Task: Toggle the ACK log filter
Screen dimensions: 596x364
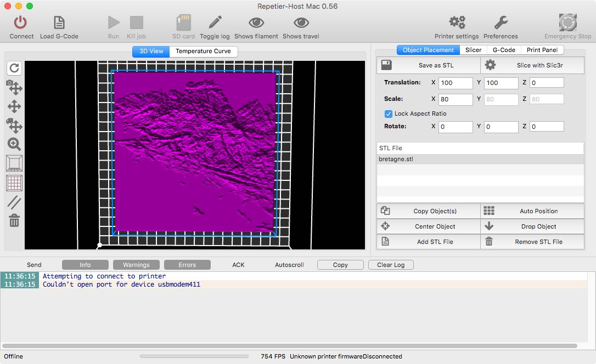Action: [238, 265]
